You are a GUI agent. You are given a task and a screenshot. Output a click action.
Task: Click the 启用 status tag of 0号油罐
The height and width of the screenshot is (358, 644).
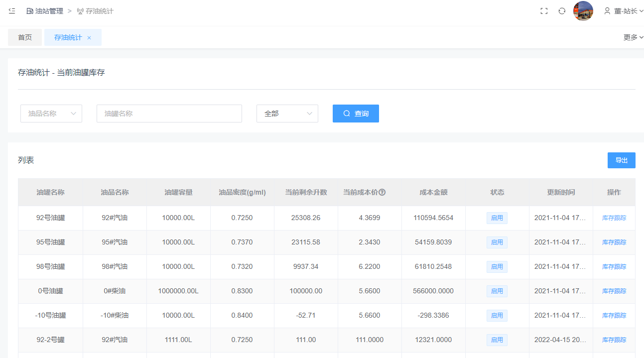497,291
